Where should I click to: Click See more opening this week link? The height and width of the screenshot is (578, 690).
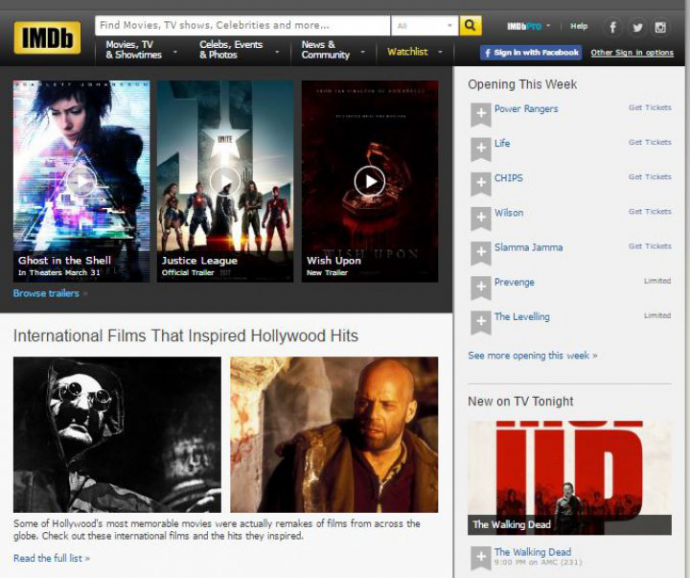pos(532,355)
